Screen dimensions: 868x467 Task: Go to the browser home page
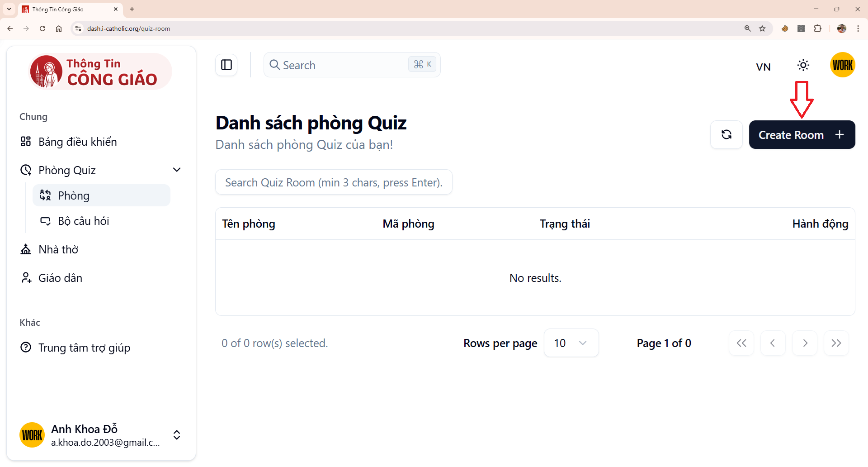pyautogui.click(x=59, y=29)
